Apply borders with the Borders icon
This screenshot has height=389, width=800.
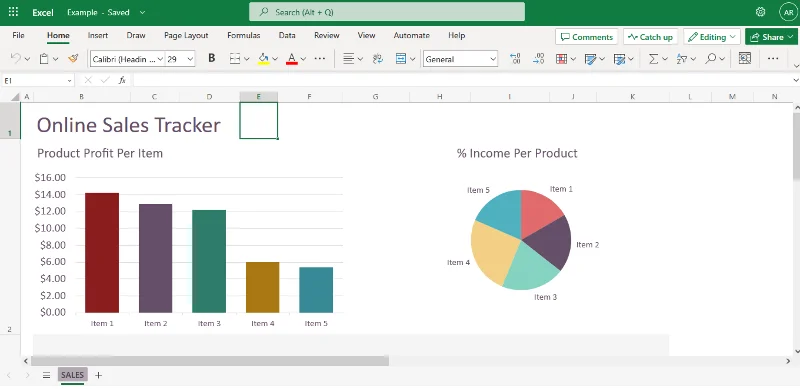[235, 59]
